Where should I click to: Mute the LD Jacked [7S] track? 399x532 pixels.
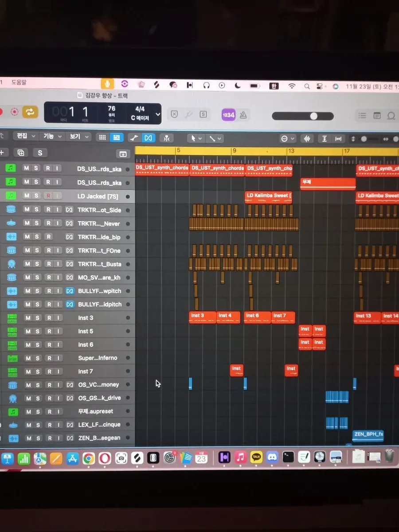[27, 196]
